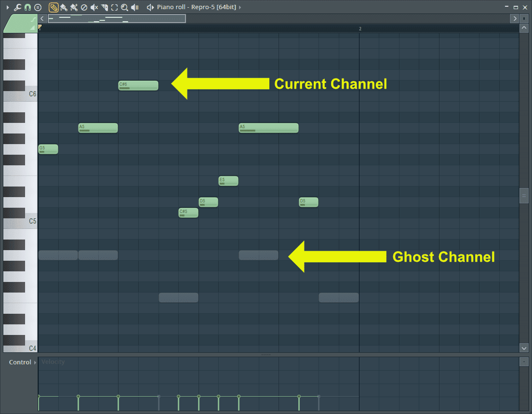Toggle the snap magnet
The height and width of the screenshot is (414, 532).
(x=27, y=7)
